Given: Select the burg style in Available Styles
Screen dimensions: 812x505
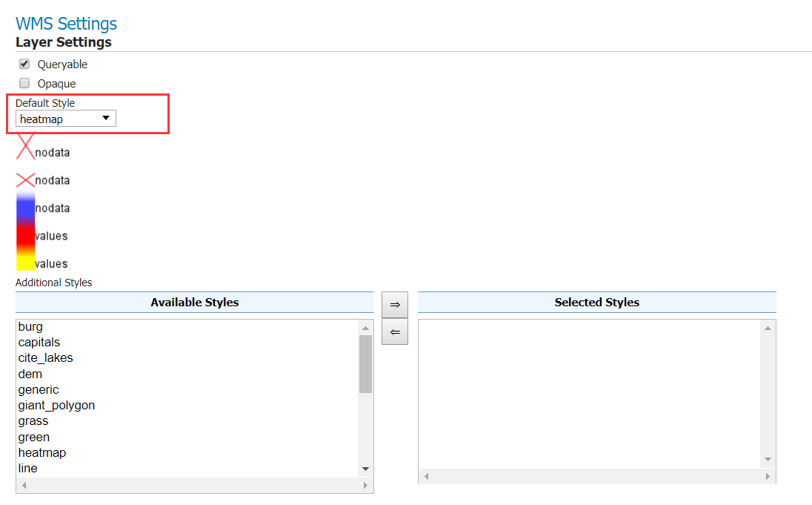Looking at the screenshot, I should [30, 326].
